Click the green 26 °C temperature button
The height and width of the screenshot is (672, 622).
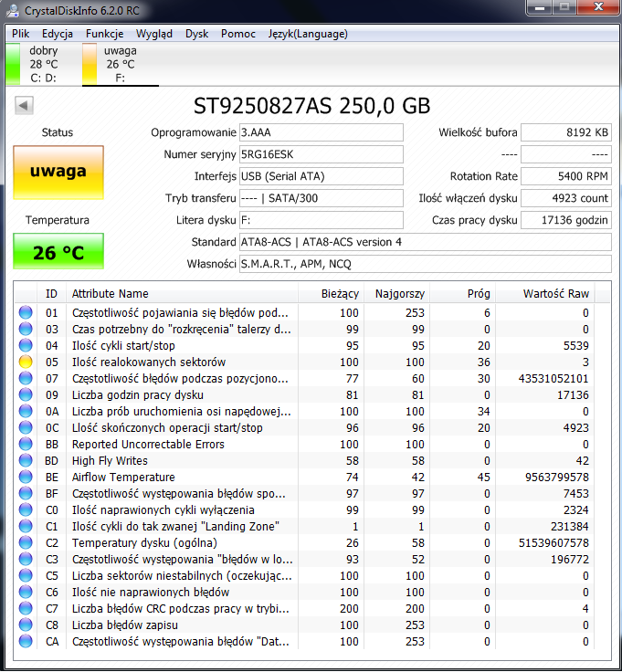pyautogui.click(x=58, y=252)
